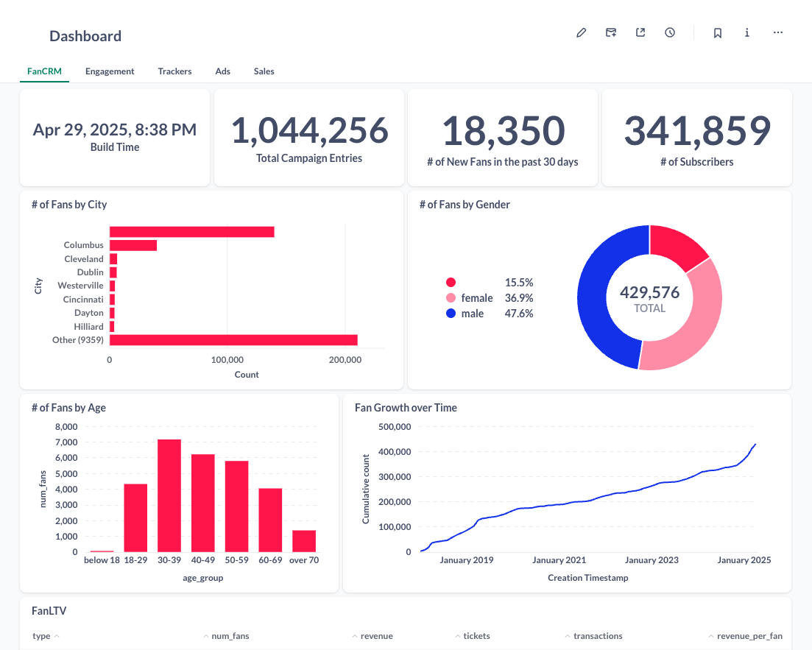
Task: Switch to the Engagement tab
Action: 110,71
